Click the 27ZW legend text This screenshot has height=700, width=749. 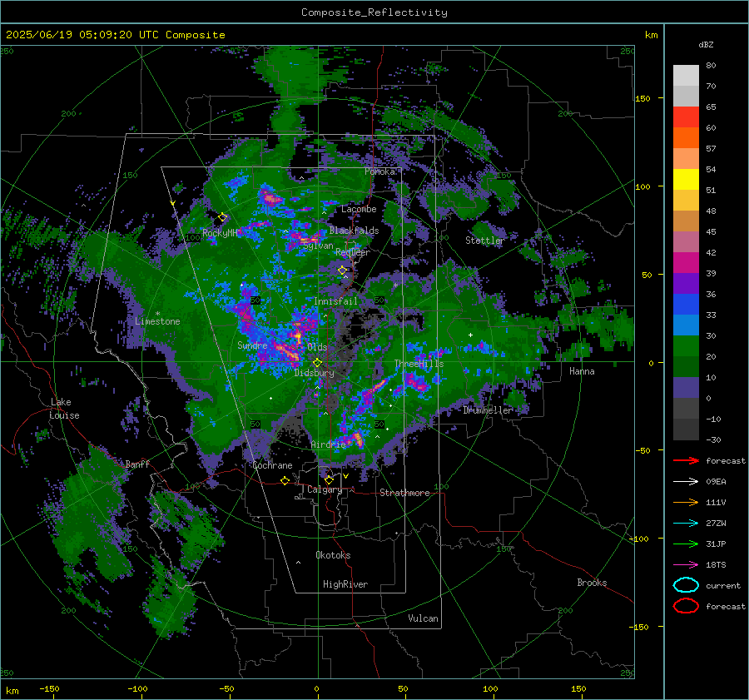tap(716, 524)
